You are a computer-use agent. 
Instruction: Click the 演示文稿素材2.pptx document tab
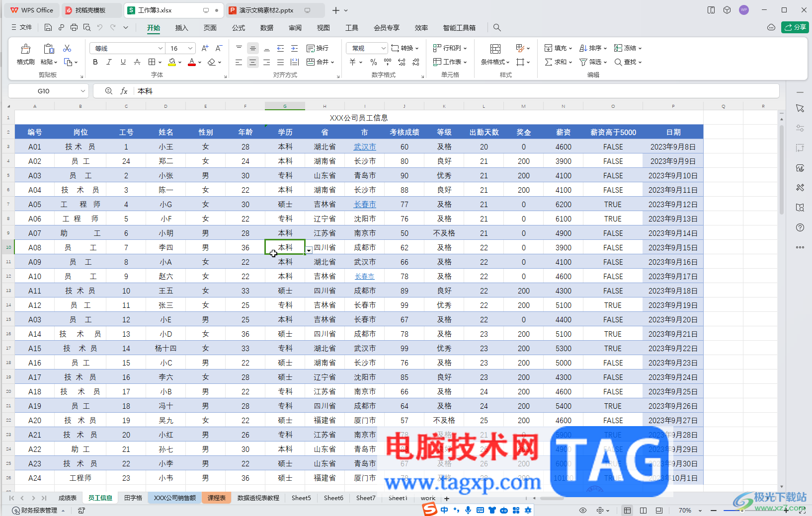[275, 10]
